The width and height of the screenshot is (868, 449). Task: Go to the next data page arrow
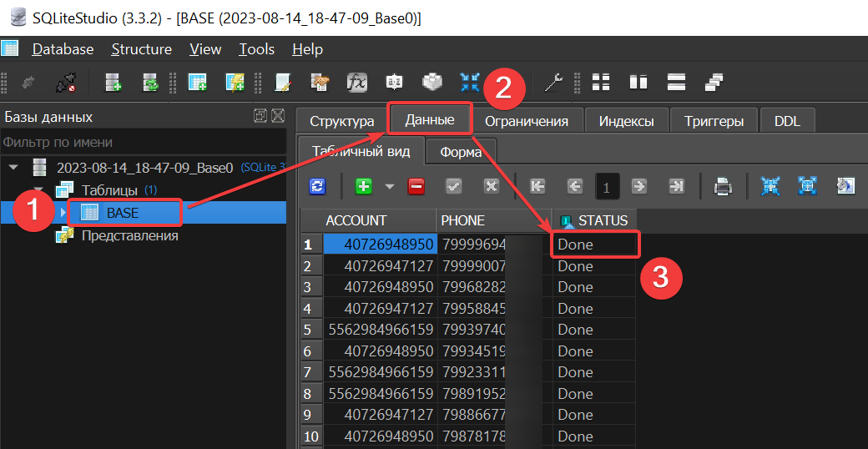click(x=639, y=186)
